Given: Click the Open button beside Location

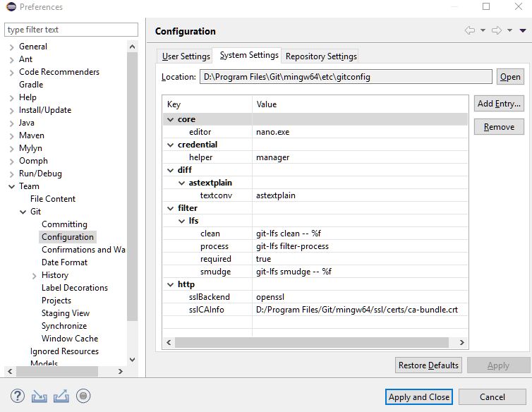Looking at the screenshot, I should [510, 77].
